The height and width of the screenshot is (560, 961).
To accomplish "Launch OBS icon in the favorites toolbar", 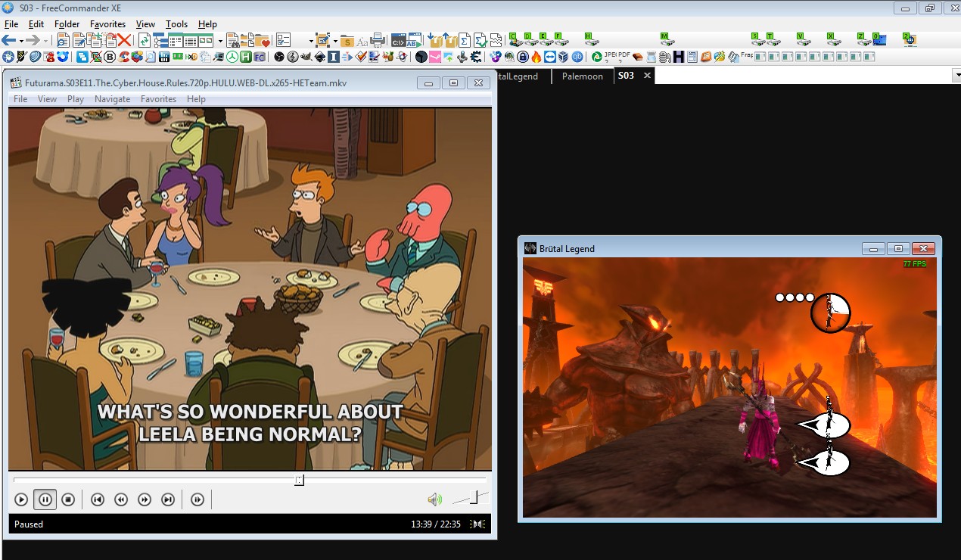I will coord(279,57).
